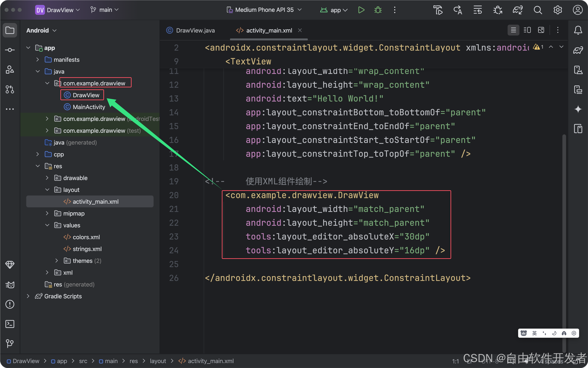Viewport: 588px width, 368px height.
Task: Open the Git tool window icon
Action: (x=10, y=343)
